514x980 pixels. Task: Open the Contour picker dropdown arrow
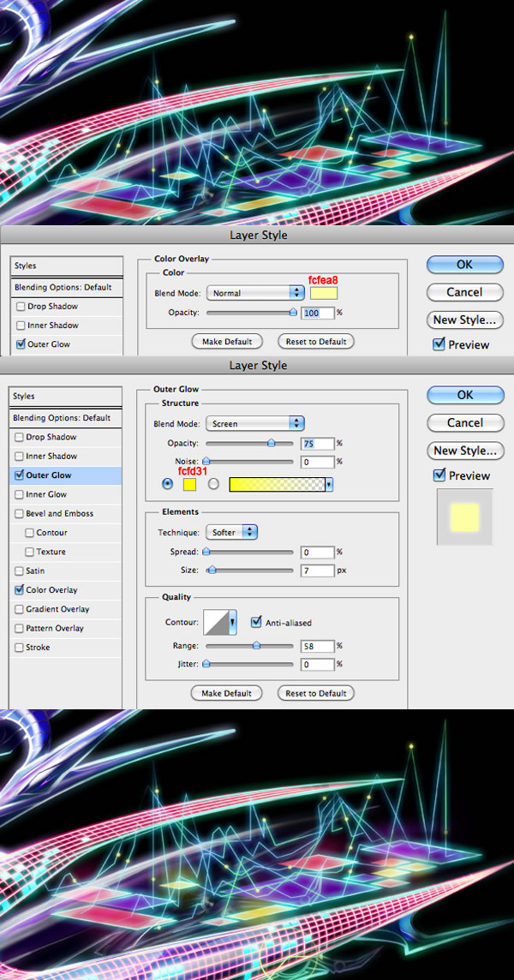pyautogui.click(x=233, y=623)
